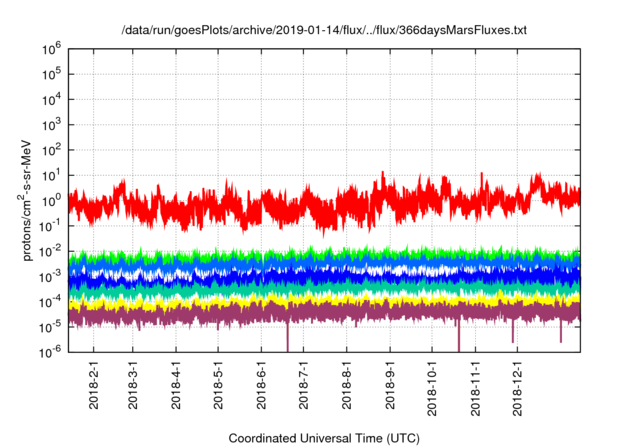Click the red flux data trace
The image size is (640, 448).
(x=300, y=205)
